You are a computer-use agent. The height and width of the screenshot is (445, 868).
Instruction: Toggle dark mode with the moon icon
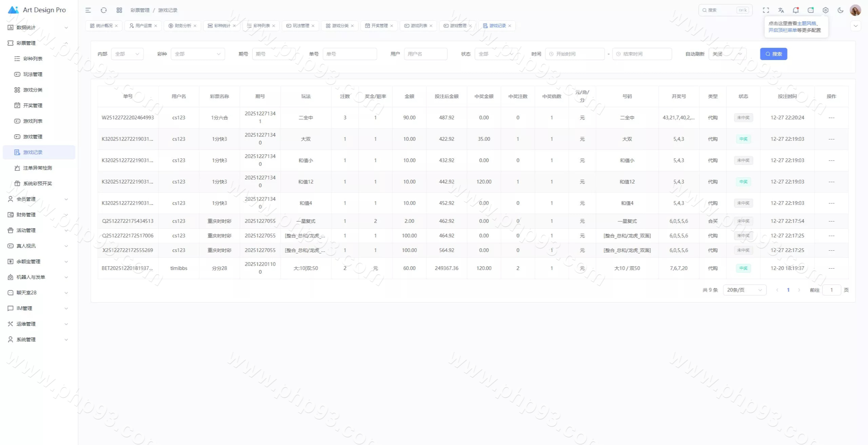[841, 10]
